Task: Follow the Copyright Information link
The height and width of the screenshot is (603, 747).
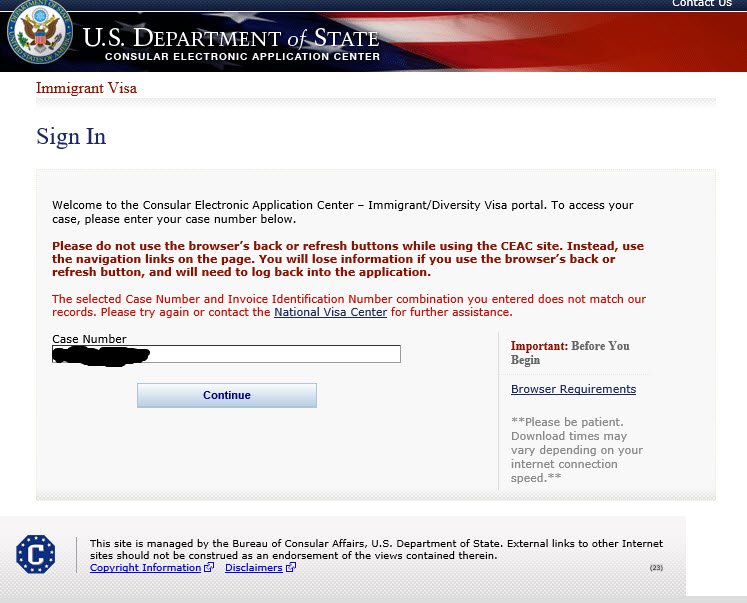Action: 145,568
